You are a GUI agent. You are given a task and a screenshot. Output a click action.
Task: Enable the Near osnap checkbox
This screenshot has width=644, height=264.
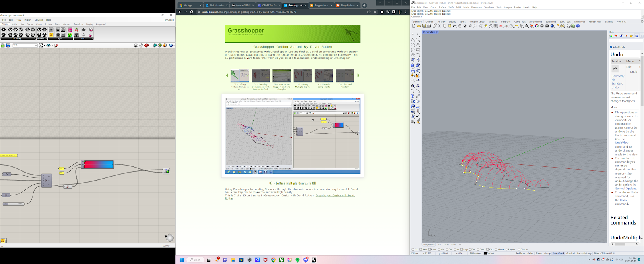(421, 249)
